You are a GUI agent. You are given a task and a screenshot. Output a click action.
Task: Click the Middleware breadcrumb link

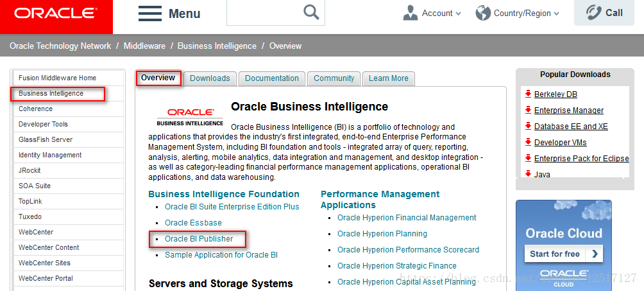click(x=144, y=46)
